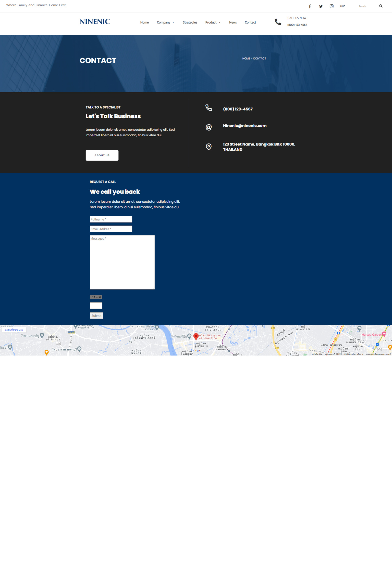
Task: Focus the Messages text area
Action: pyautogui.click(x=122, y=262)
